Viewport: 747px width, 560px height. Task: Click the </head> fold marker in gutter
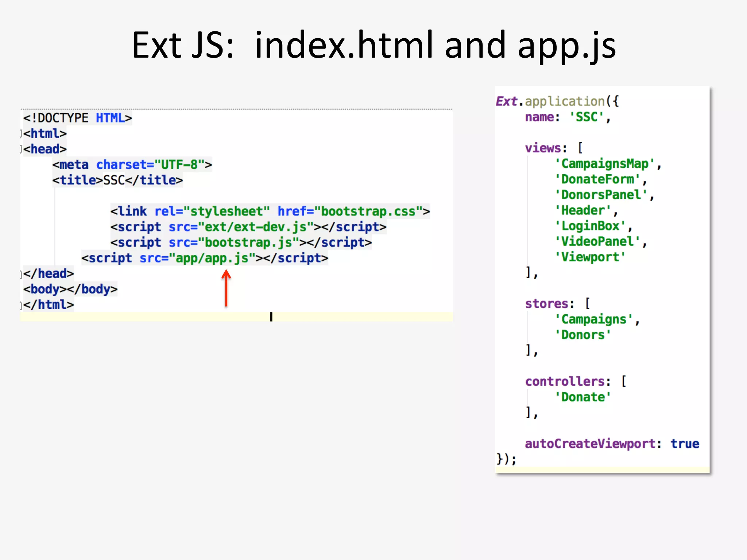click(x=21, y=274)
